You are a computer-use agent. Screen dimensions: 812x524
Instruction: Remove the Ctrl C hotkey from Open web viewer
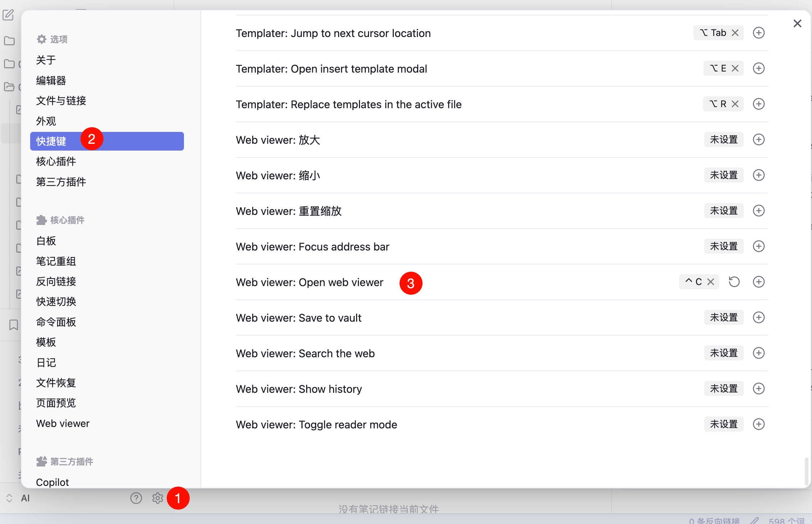(x=711, y=282)
